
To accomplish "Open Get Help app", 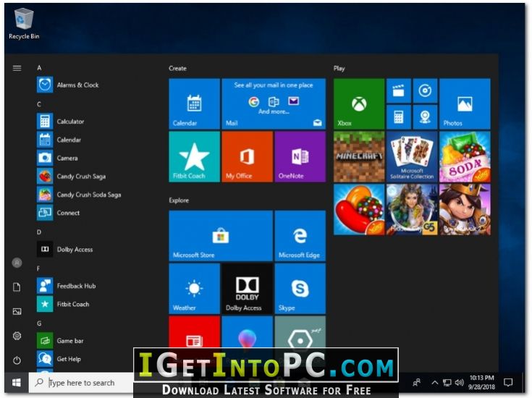I will 59,359.
